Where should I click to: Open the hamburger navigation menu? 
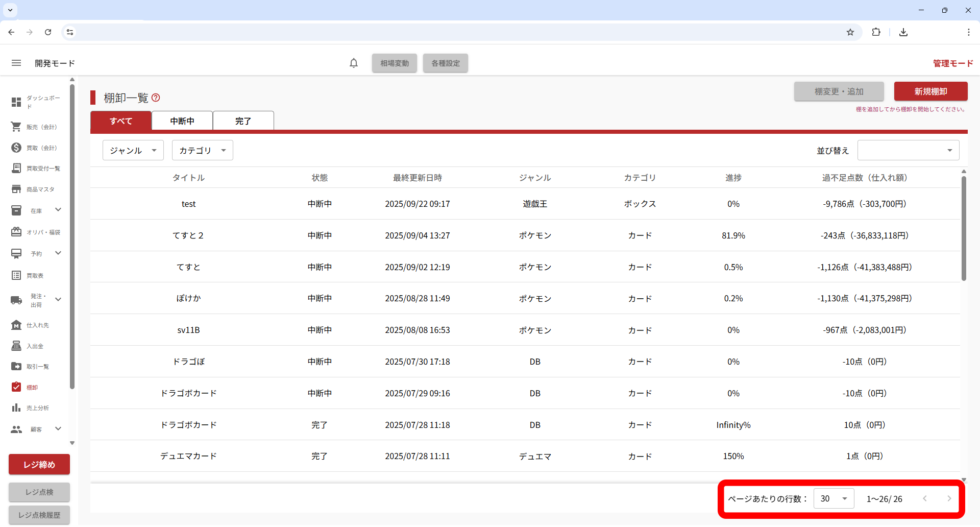[16, 63]
